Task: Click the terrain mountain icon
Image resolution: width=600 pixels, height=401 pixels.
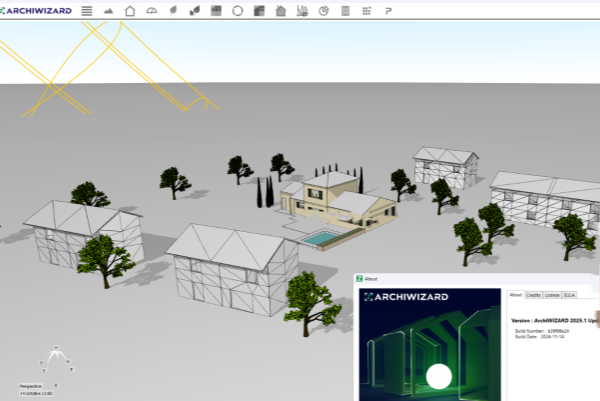Action: click(x=108, y=11)
